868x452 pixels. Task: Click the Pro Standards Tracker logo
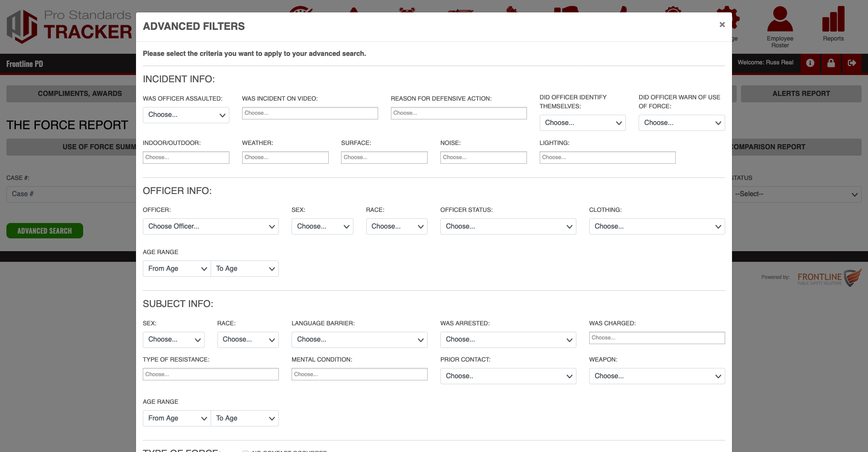69,26
